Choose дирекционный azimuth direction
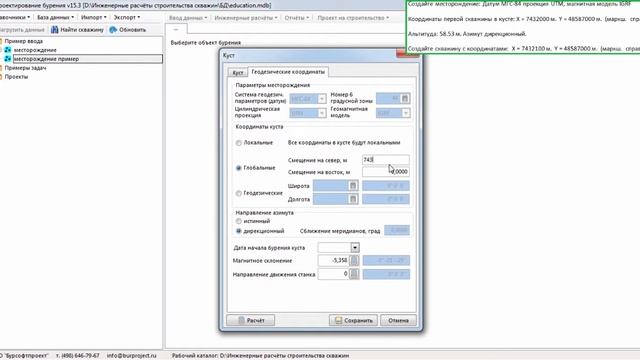The width and height of the screenshot is (640, 360). [x=239, y=231]
